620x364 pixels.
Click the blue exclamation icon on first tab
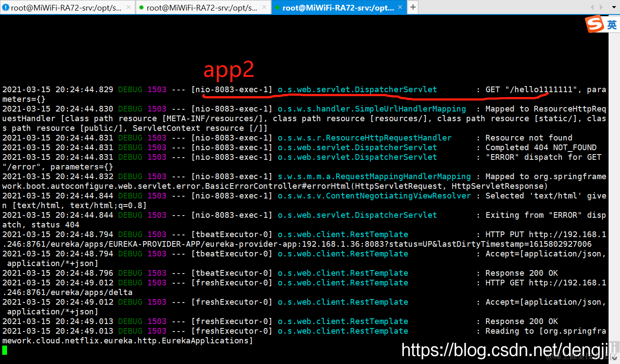coord(5,7)
